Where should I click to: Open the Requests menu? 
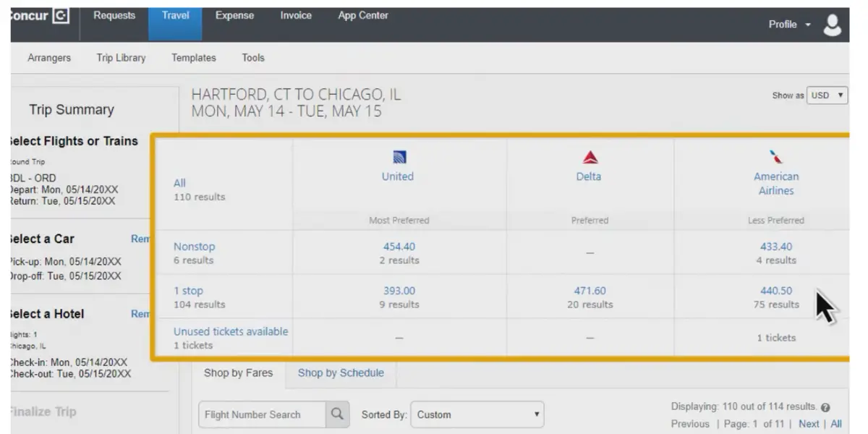click(114, 15)
